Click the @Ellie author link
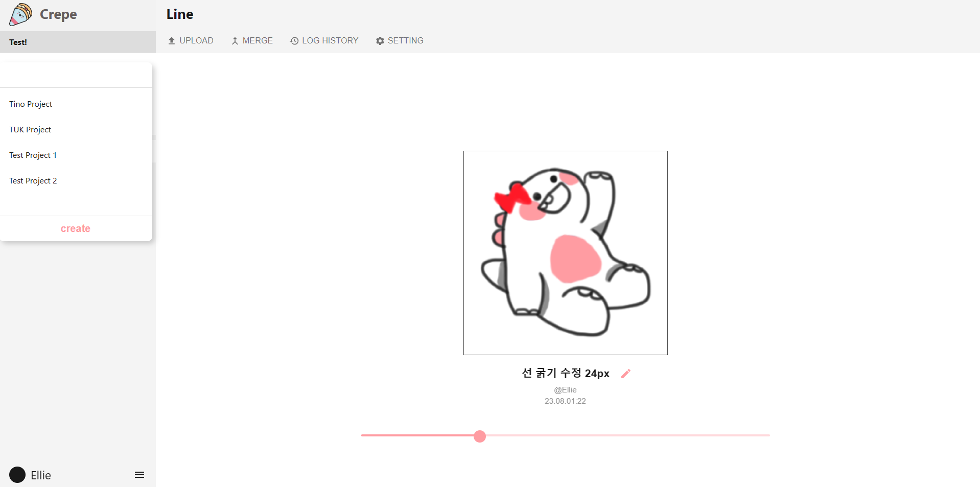980x487 pixels. pyautogui.click(x=565, y=389)
